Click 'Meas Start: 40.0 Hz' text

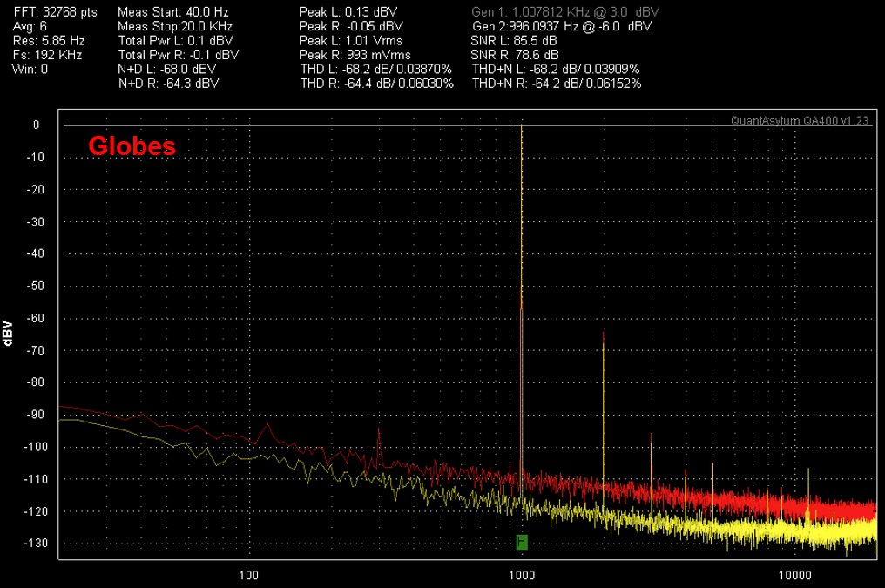173,12
